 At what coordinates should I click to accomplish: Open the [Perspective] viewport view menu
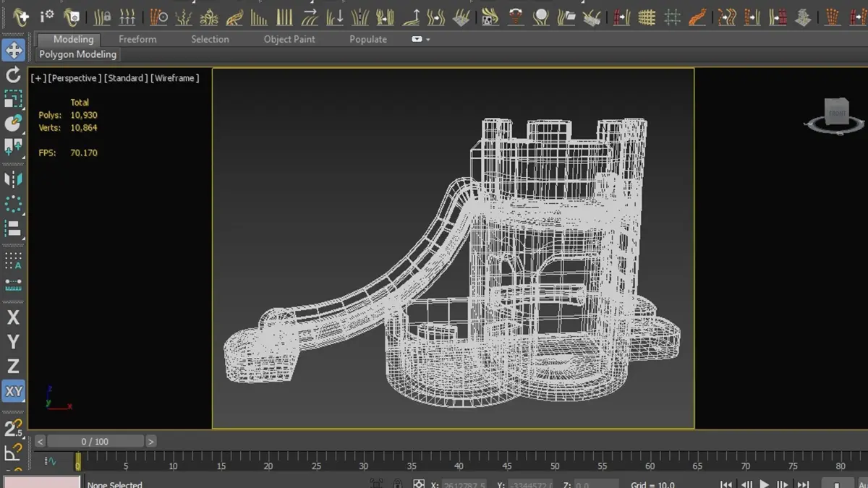click(75, 78)
